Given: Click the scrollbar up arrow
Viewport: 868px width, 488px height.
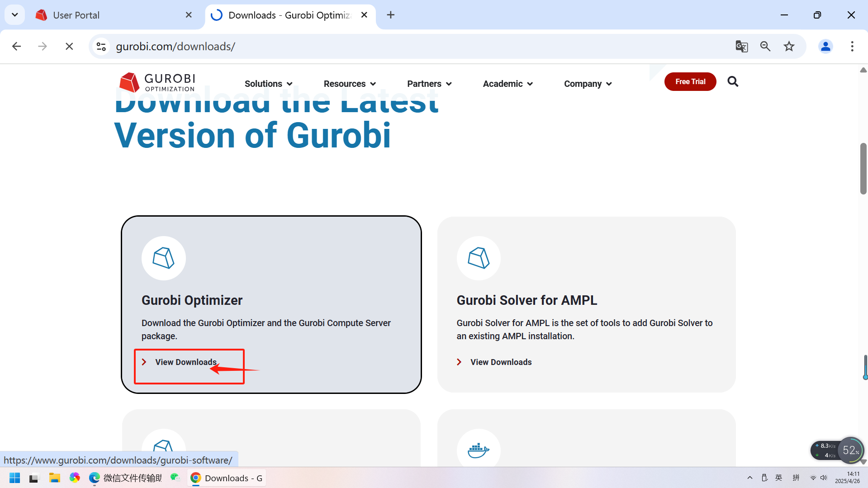Looking at the screenshot, I should tap(863, 70).
